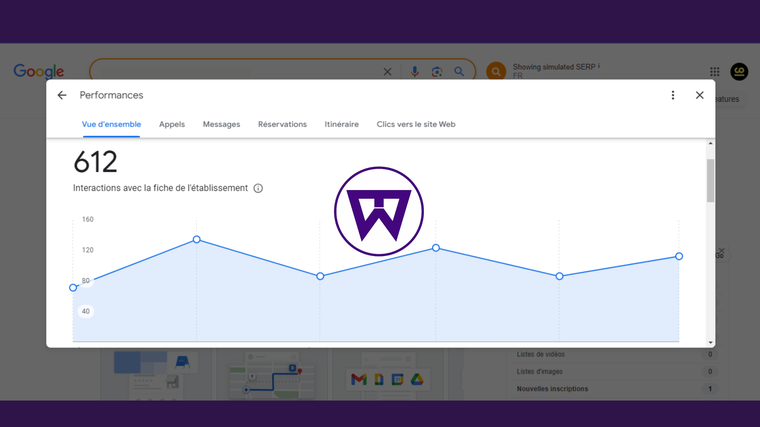Click the Gmail icon in background thumbnail
Image resolution: width=760 pixels, height=427 pixels.
pos(359,380)
